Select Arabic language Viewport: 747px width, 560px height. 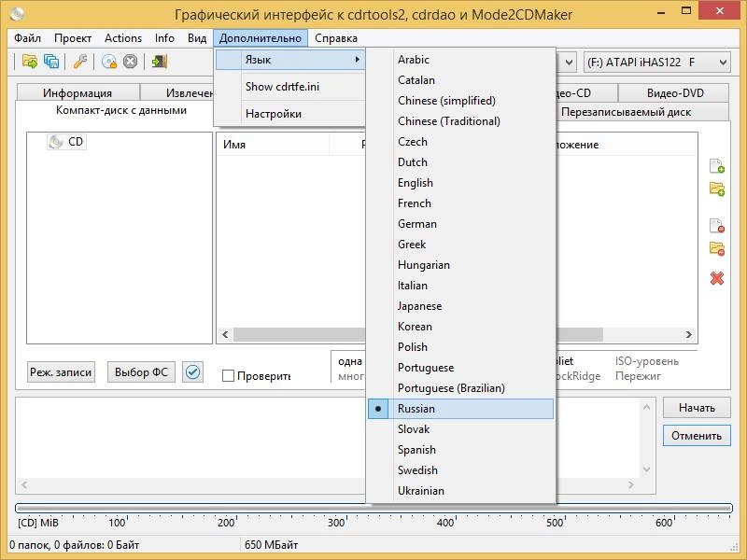pyautogui.click(x=460, y=60)
